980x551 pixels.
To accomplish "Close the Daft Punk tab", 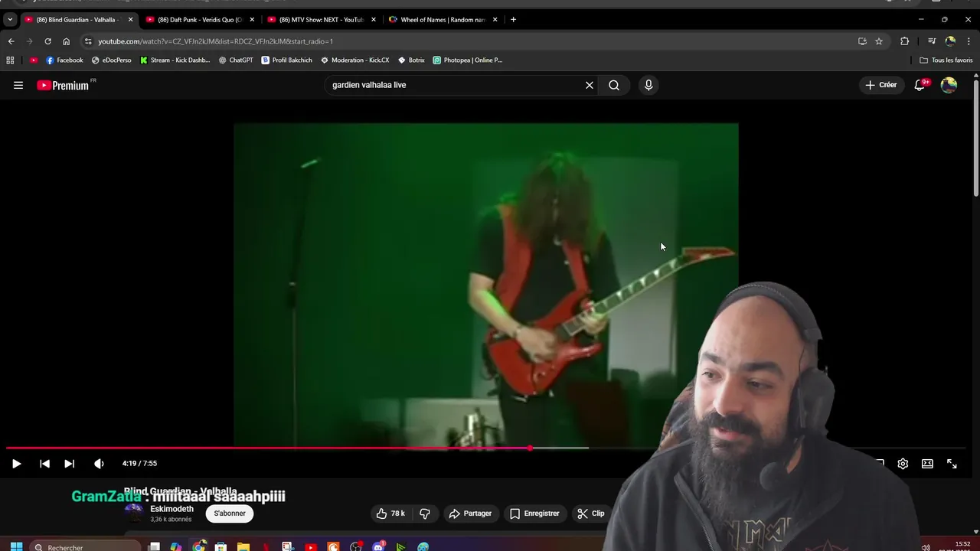I will pos(252,19).
